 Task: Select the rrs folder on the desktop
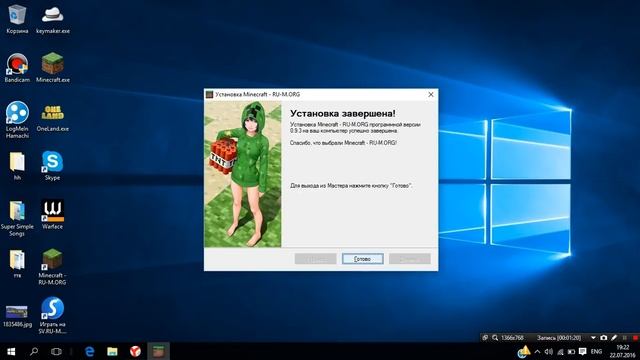coord(17,264)
